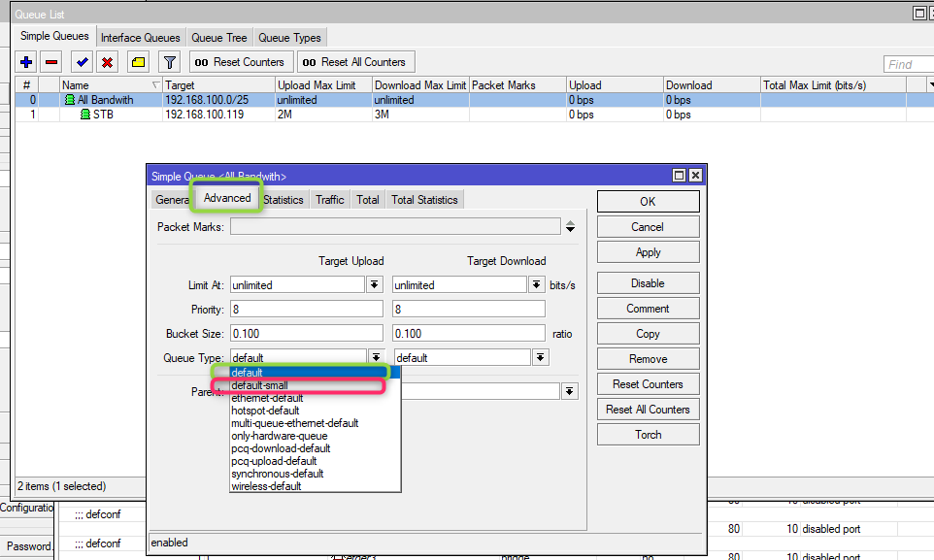Open Target Upload Queue Type dropdown arrow
The image size is (934, 560).
pos(376,357)
